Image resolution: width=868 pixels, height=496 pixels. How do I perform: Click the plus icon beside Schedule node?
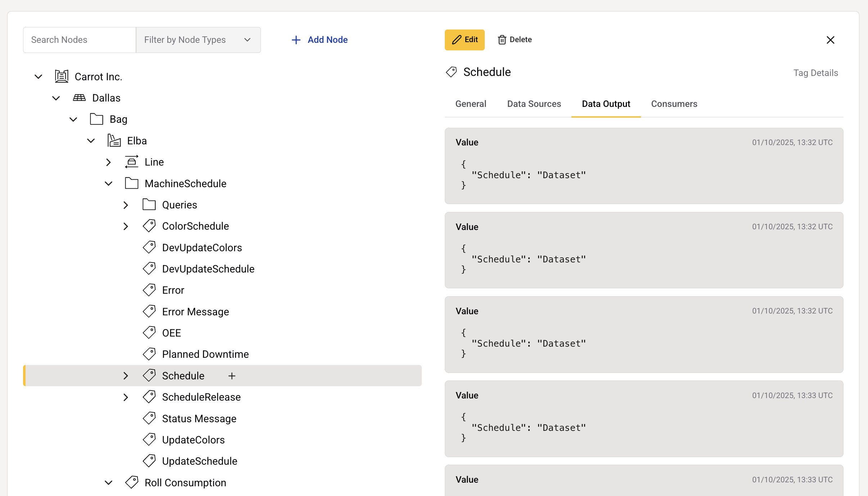coord(232,376)
